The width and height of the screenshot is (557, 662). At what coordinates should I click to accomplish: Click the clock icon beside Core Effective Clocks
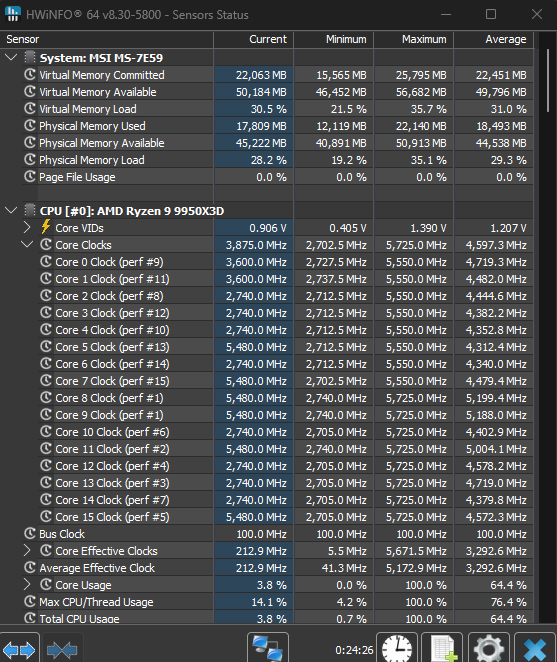pyautogui.click(x=46, y=551)
